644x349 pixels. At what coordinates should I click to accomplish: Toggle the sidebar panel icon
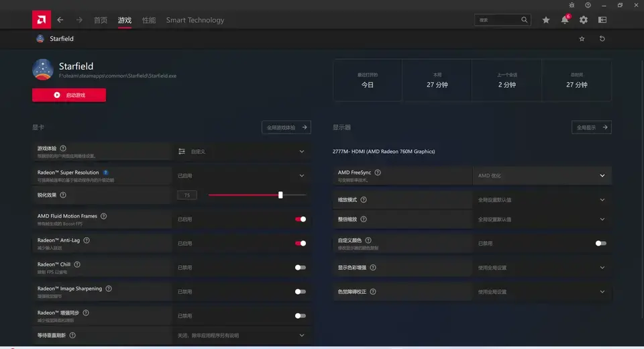tap(602, 19)
